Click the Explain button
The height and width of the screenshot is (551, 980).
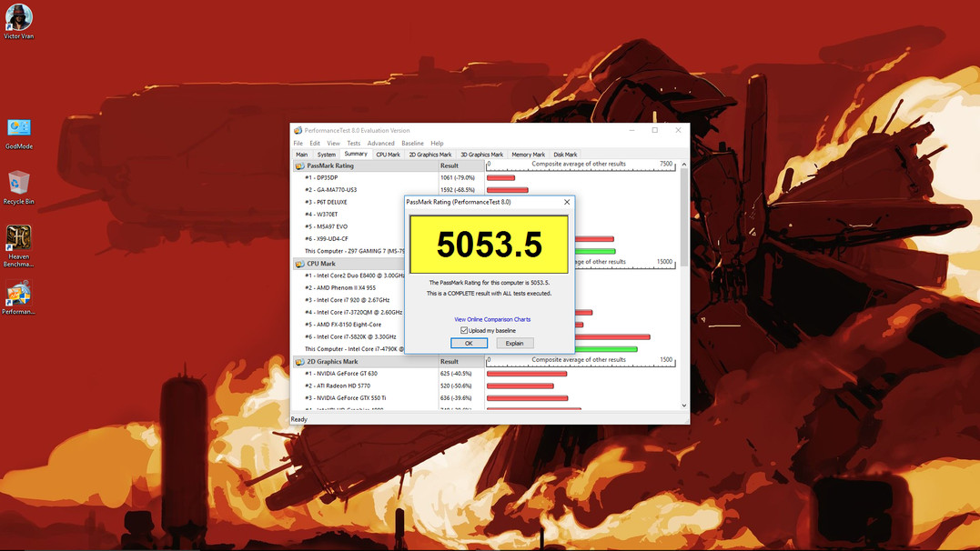pyautogui.click(x=514, y=343)
